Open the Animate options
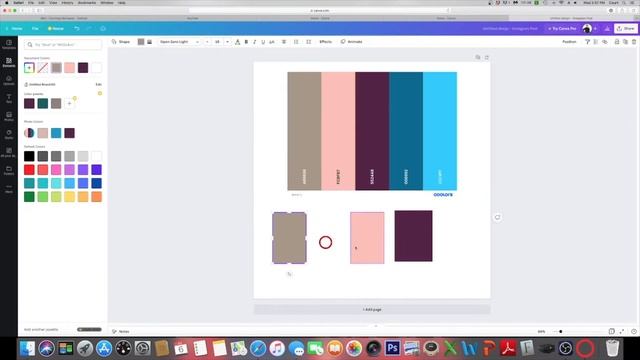This screenshot has height=360, width=640. point(351,42)
